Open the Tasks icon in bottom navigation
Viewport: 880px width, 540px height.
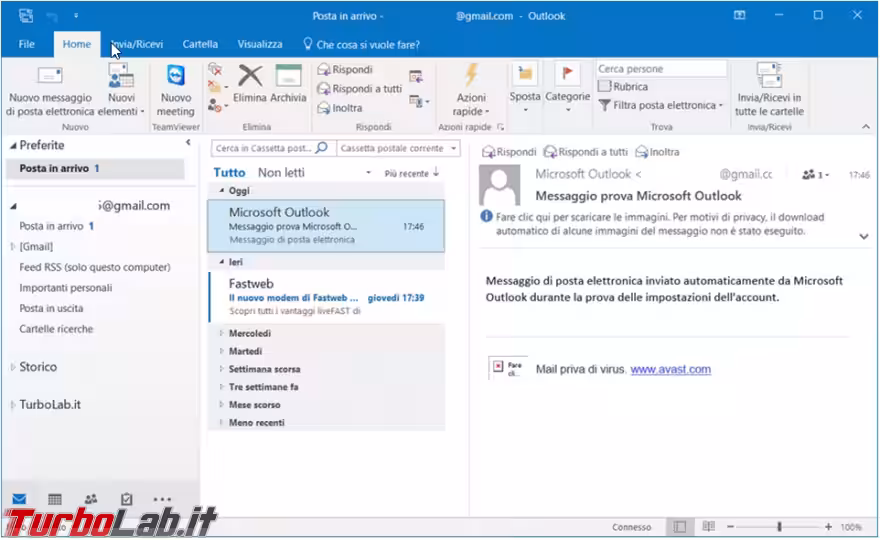coord(126,499)
